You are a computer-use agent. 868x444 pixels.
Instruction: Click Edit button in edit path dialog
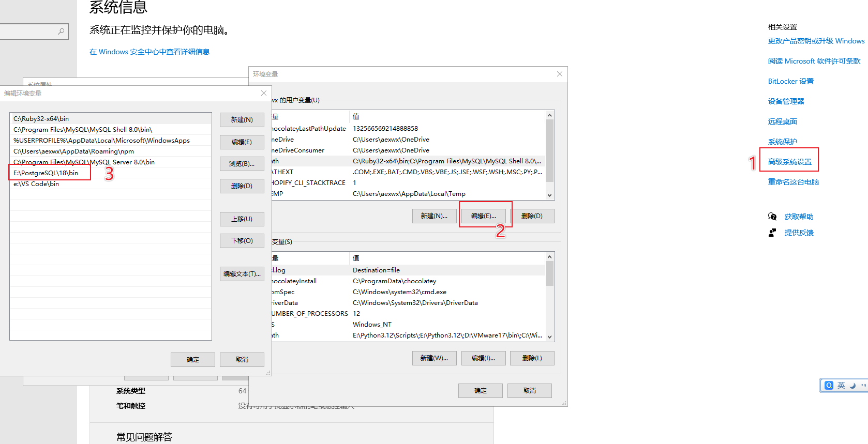(242, 142)
